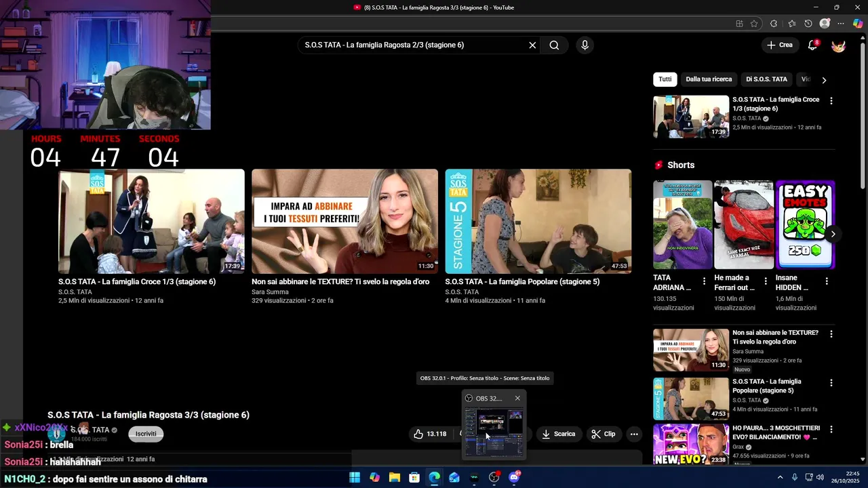Screen dimensions: 868x488
Task: Open Discord from the taskbar
Action: (x=514, y=477)
